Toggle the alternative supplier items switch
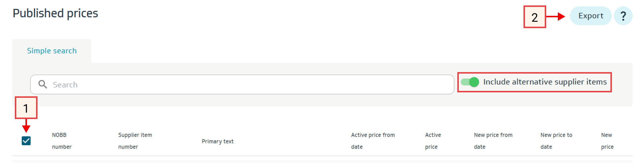644x163 pixels. tap(470, 82)
